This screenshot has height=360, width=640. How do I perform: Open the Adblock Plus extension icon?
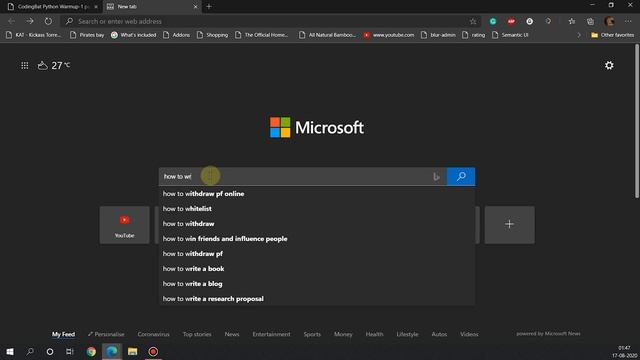coord(511,21)
